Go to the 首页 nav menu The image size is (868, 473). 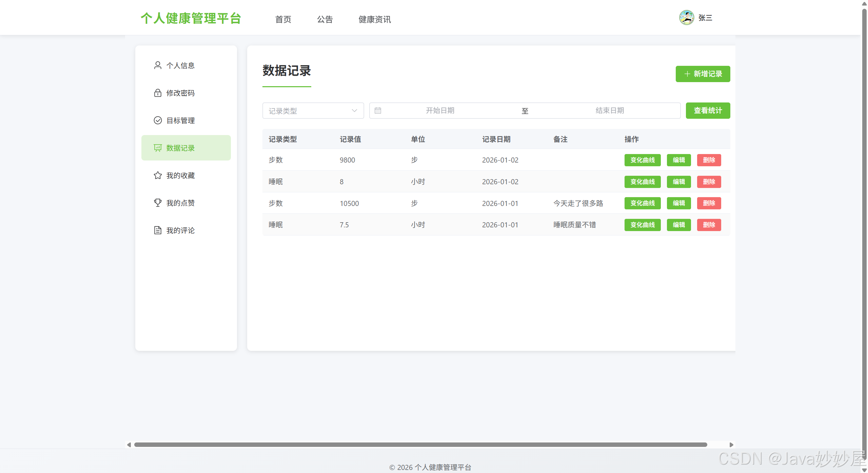tap(283, 19)
